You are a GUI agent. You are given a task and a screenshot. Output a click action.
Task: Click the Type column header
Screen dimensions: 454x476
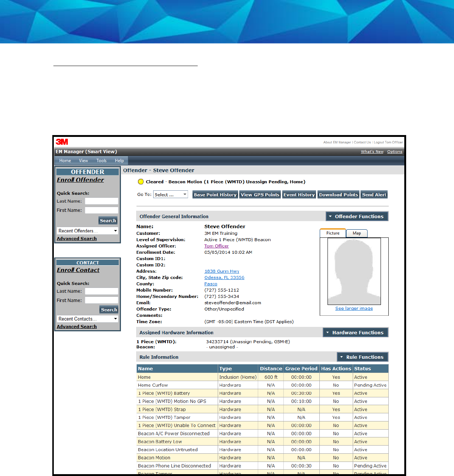pyautogui.click(x=238, y=368)
